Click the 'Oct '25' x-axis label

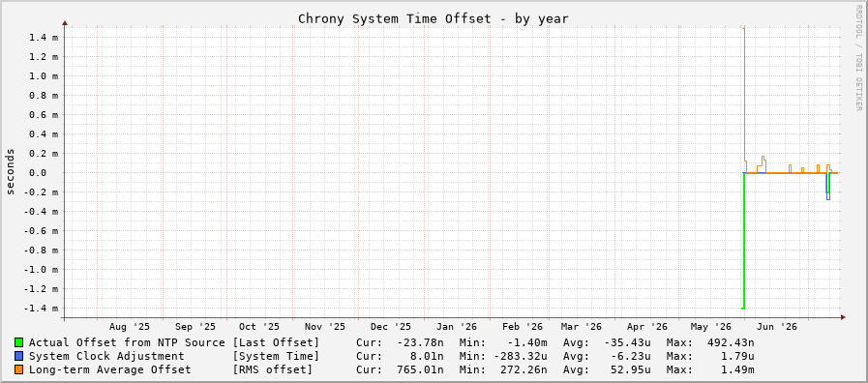pos(259,327)
